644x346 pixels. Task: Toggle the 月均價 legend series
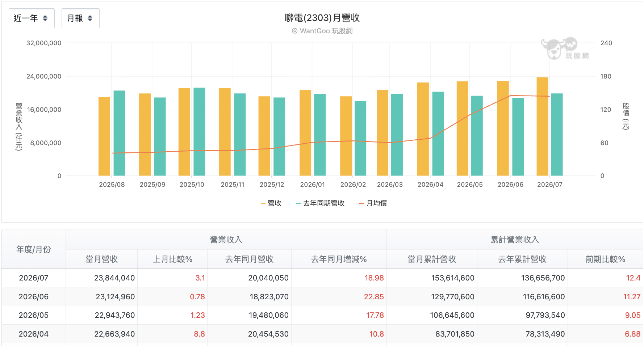(x=373, y=203)
